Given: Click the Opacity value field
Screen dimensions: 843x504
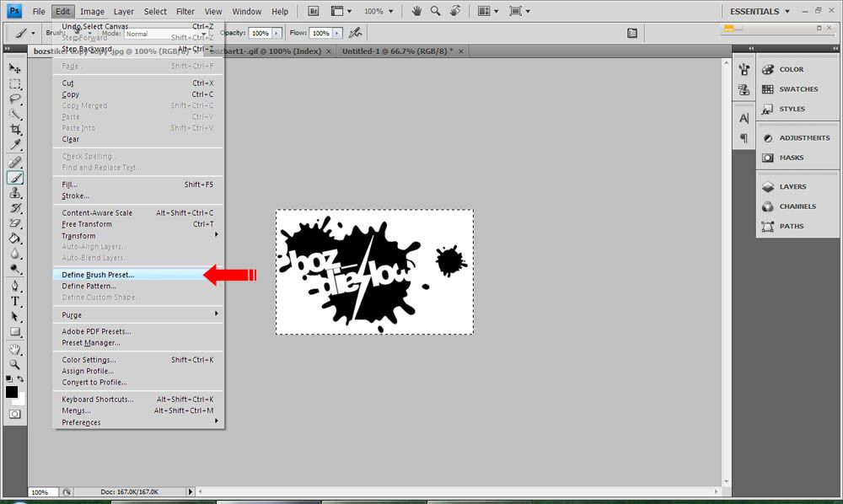Looking at the screenshot, I should 260,34.
